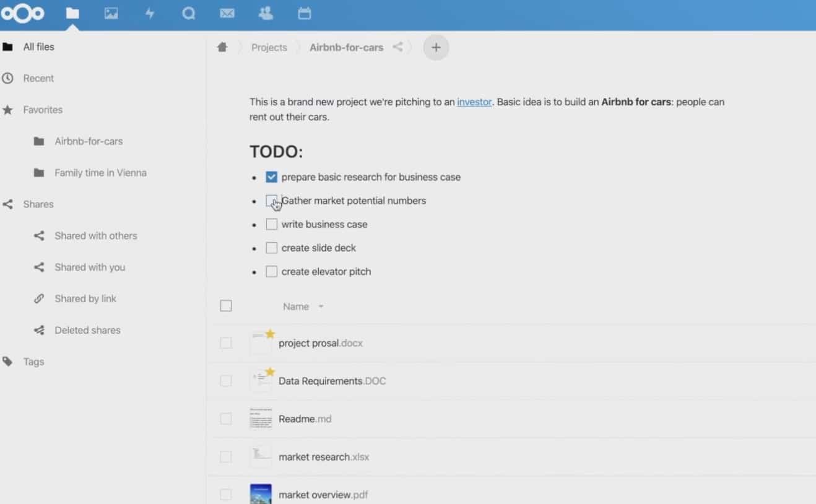The image size is (816, 504).
Task: Select project prosal.docx checkbox
Action: coord(226,343)
